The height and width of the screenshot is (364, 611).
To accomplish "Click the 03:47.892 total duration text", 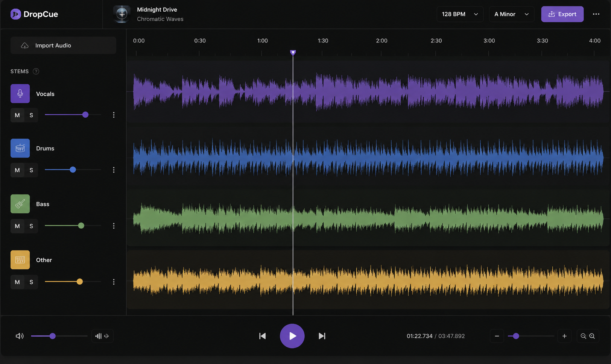I will [x=451, y=336].
